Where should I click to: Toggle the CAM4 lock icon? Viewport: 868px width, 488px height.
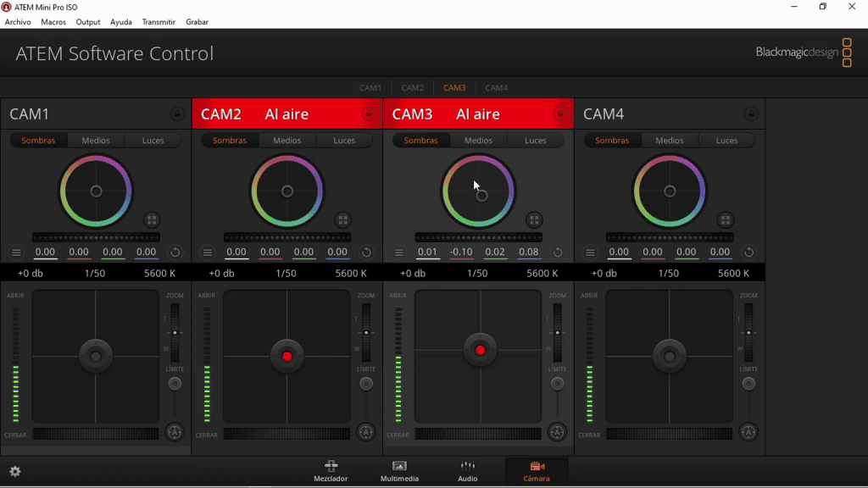(751, 114)
